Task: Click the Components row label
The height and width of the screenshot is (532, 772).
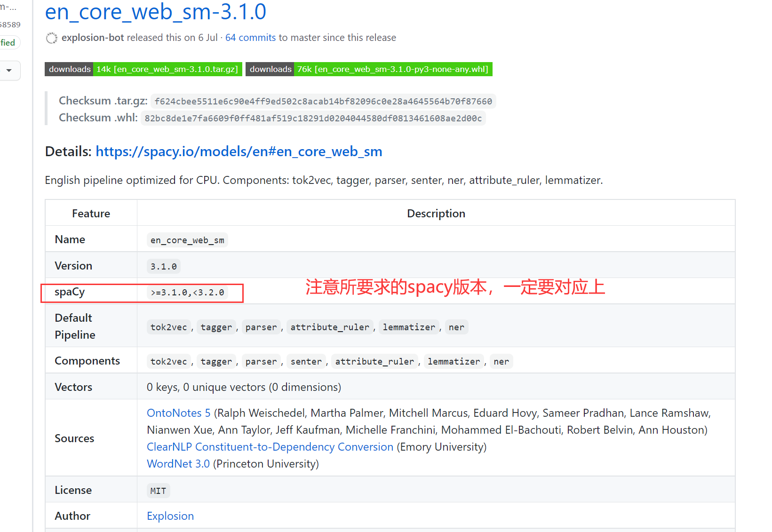Action: point(87,361)
